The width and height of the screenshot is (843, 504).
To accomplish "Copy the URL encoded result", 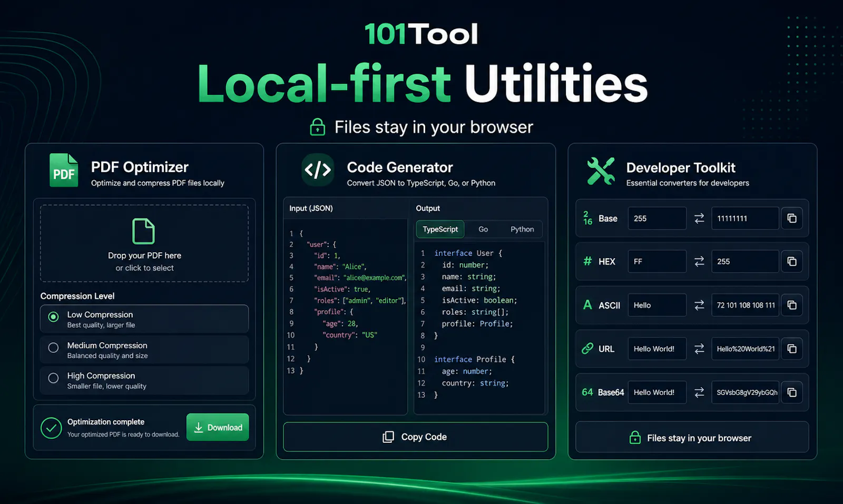I will click(x=792, y=349).
